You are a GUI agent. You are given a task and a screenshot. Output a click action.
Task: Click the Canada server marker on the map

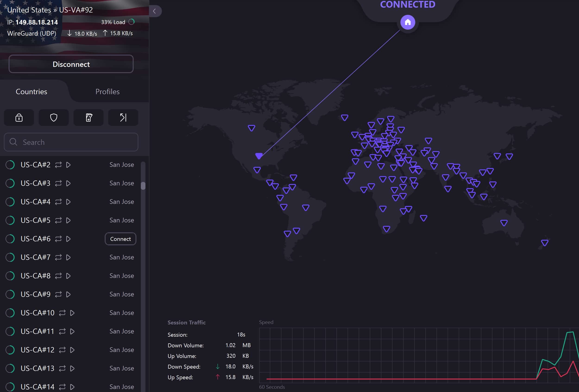coord(251,128)
